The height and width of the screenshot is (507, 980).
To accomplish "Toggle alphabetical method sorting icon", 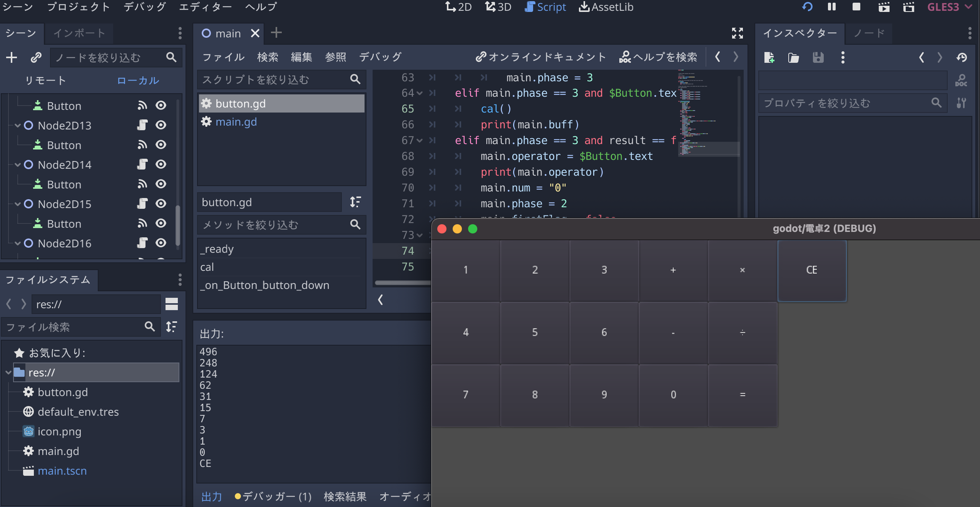I will [355, 202].
